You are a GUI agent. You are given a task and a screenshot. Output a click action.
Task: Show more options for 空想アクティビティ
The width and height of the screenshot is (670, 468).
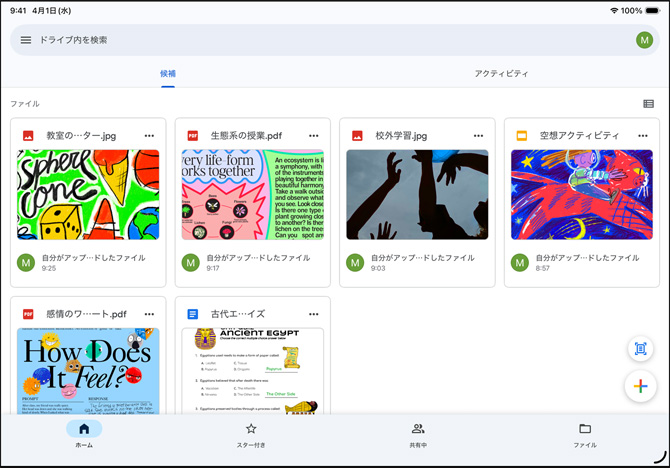(x=642, y=136)
